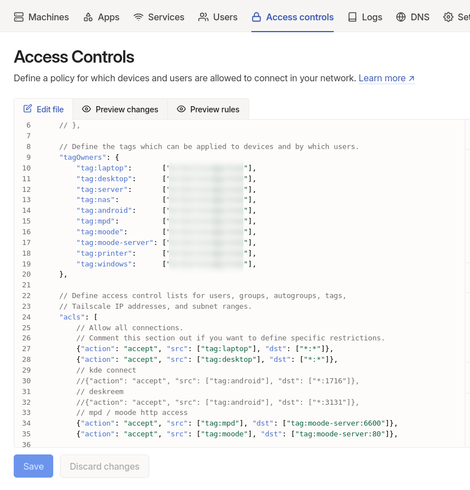Click the Preview rules eye icon
Screen dimensions: 470x490
pyautogui.click(x=181, y=109)
